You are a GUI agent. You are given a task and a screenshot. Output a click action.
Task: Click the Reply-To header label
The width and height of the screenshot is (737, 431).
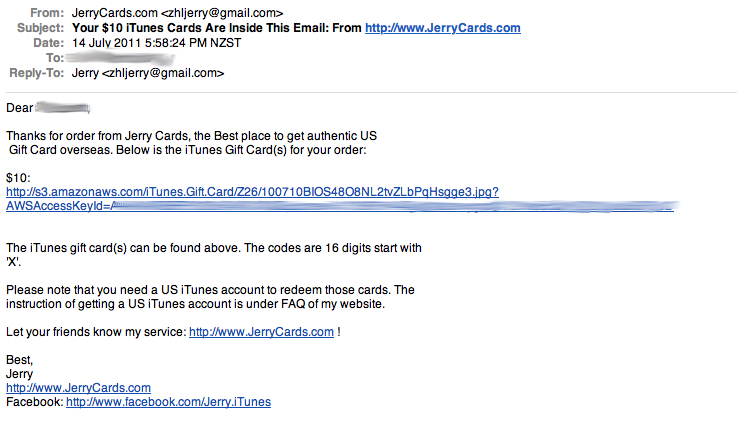coord(37,73)
